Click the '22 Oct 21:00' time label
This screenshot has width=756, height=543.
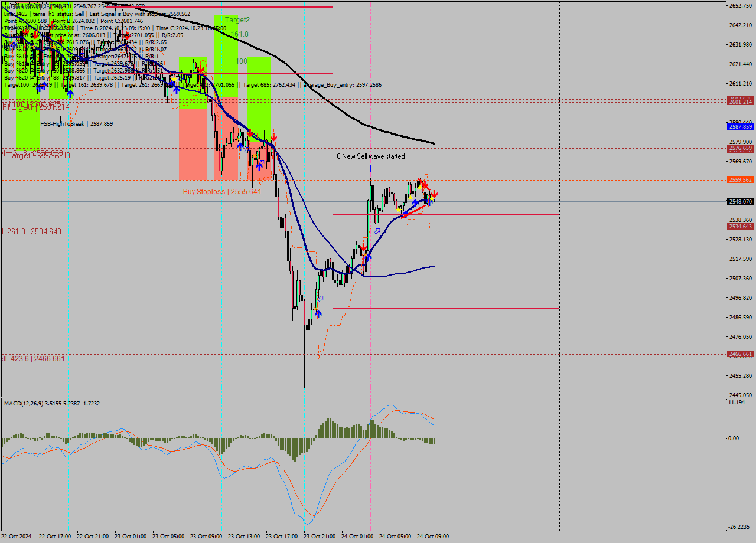point(93,536)
